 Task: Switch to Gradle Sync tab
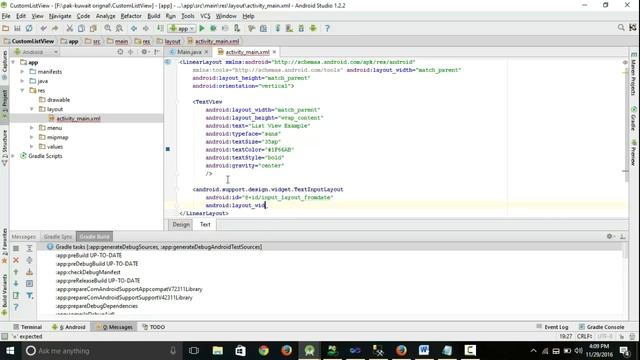[x=58, y=237]
